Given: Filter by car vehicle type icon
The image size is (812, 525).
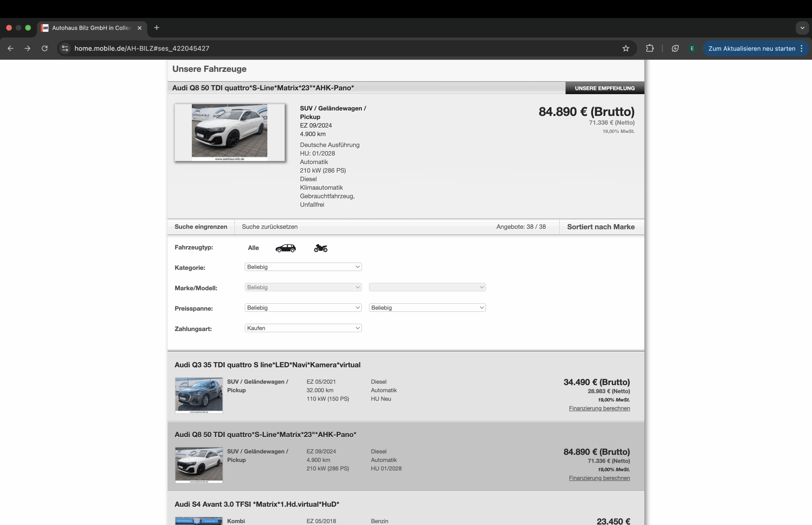Looking at the screenshot, I should click(285, 248).
